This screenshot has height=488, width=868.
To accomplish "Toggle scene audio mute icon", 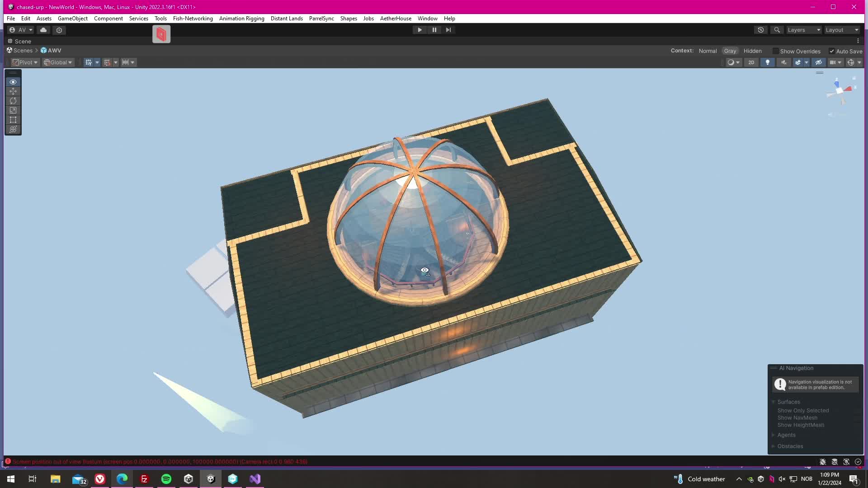I will click(x=784, y=62).
